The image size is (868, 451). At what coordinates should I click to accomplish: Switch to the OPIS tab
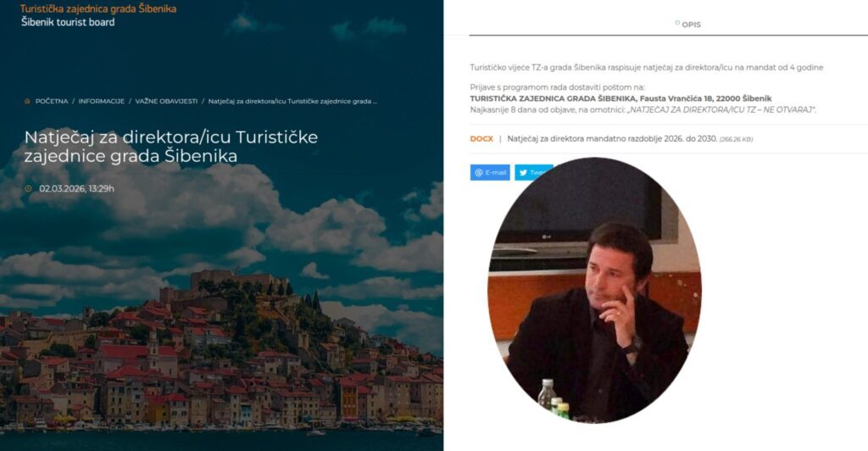click(691, 25)
